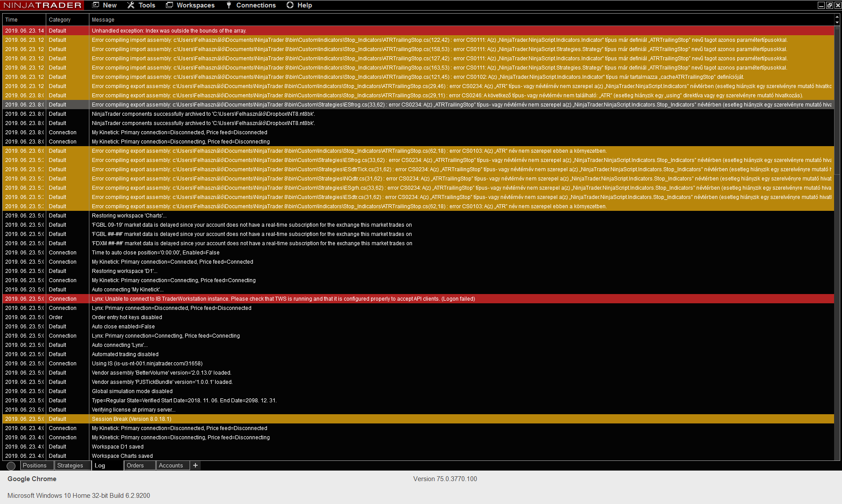Select the 'Workspace Charts saved' row

[x=418, y=456]
